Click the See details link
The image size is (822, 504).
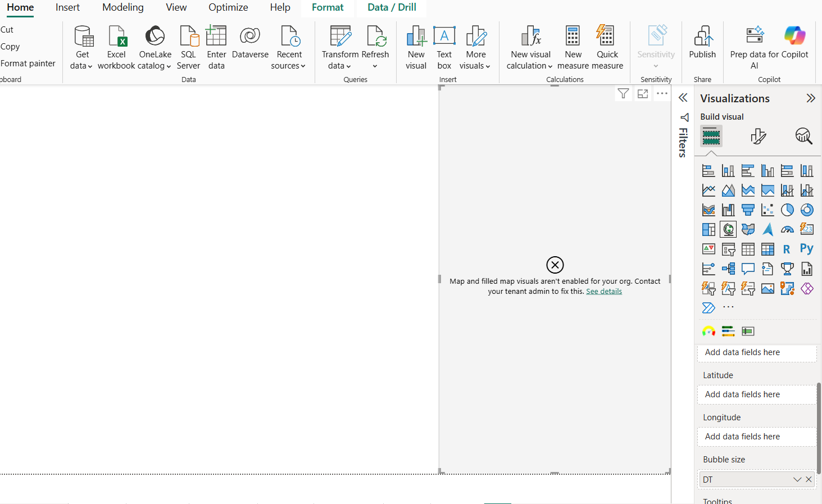(x=604, y=292)
